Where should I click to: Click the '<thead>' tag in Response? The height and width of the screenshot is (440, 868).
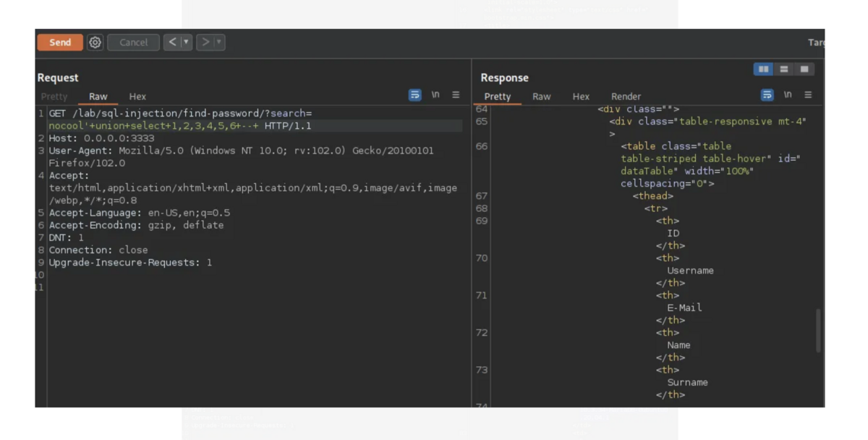(652, 196)
